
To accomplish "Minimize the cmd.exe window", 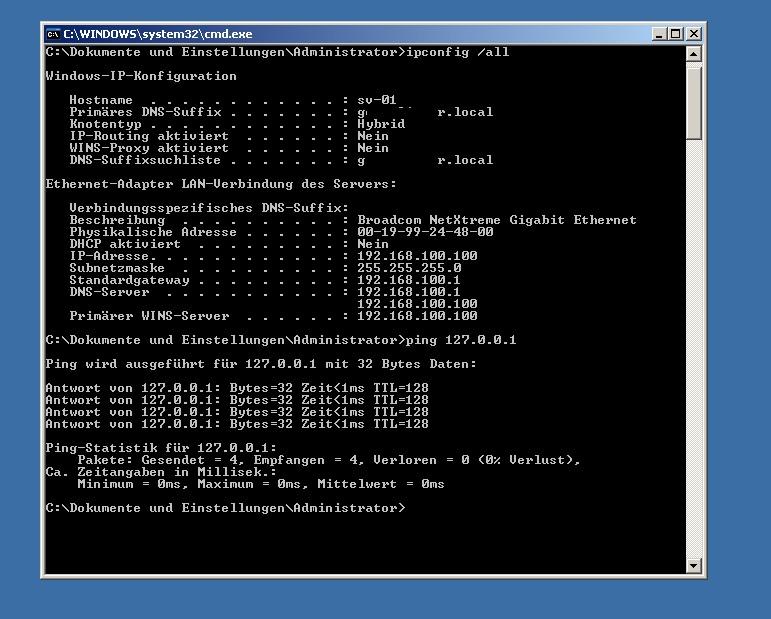I will tap(659, 34).
